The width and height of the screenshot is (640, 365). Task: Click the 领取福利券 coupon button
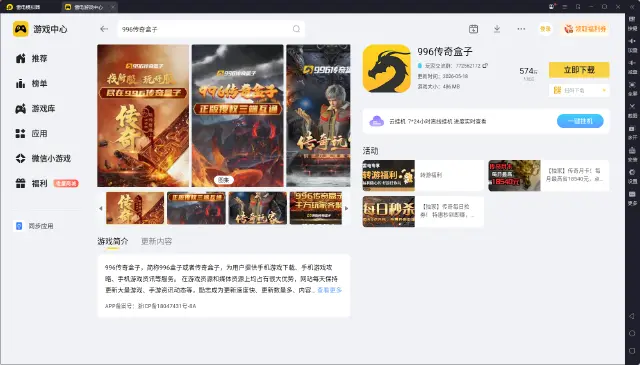tap(585, 29)
